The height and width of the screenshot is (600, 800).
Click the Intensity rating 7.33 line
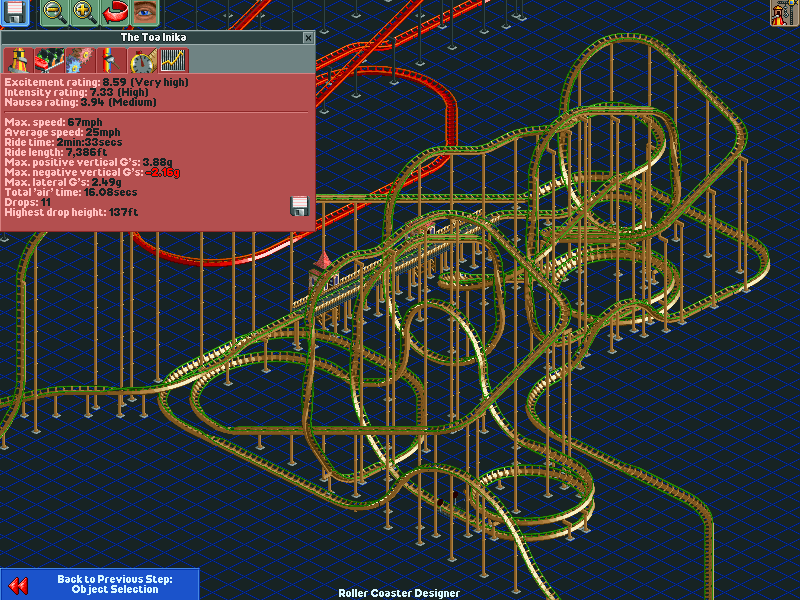click(77, 92)
